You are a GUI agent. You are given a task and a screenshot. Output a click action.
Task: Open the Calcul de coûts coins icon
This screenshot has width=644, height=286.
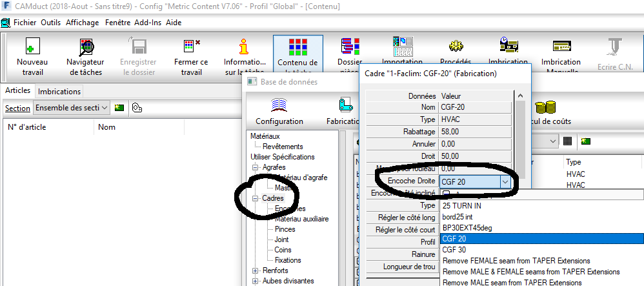click(x=545, y=107)
